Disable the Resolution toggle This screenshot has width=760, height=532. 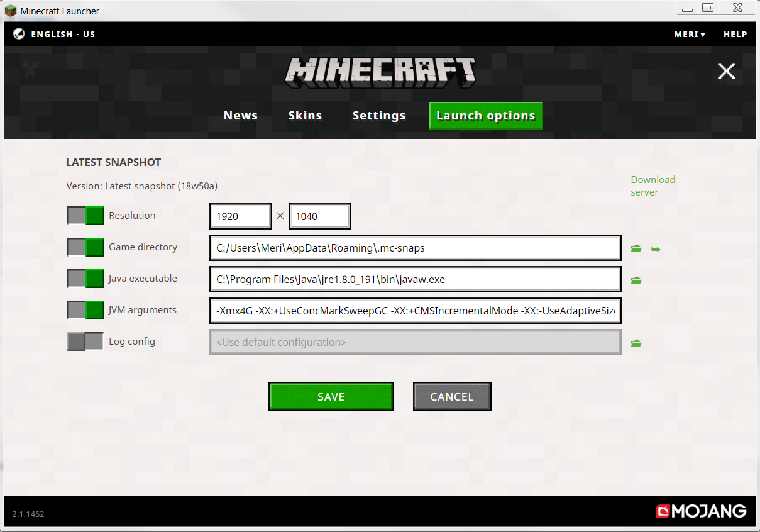click(x=85, y=216)
